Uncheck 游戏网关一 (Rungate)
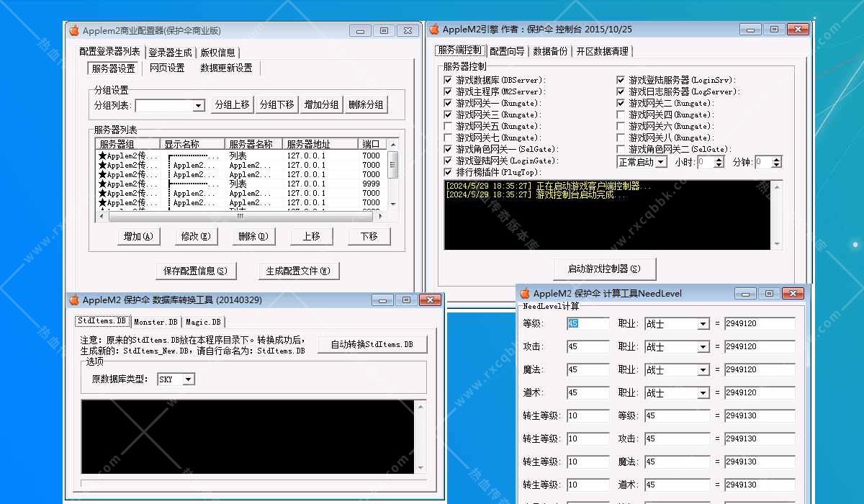864x504 pixels. tap(449, 103)
